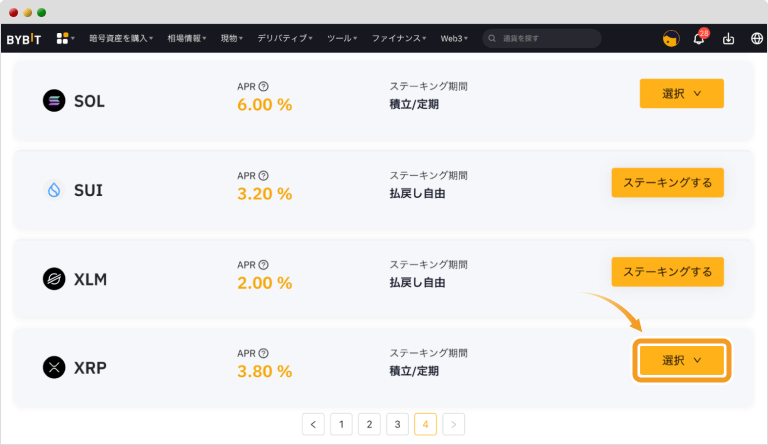Click APR help icon in SOL row
The height and width of the screenshot is (445, 768).
[264, 86]
